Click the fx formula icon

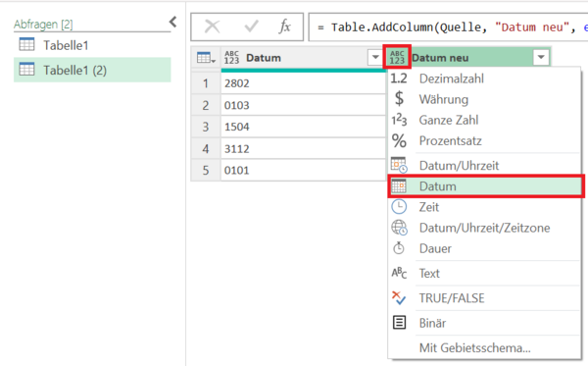click(x=284, y=26)
